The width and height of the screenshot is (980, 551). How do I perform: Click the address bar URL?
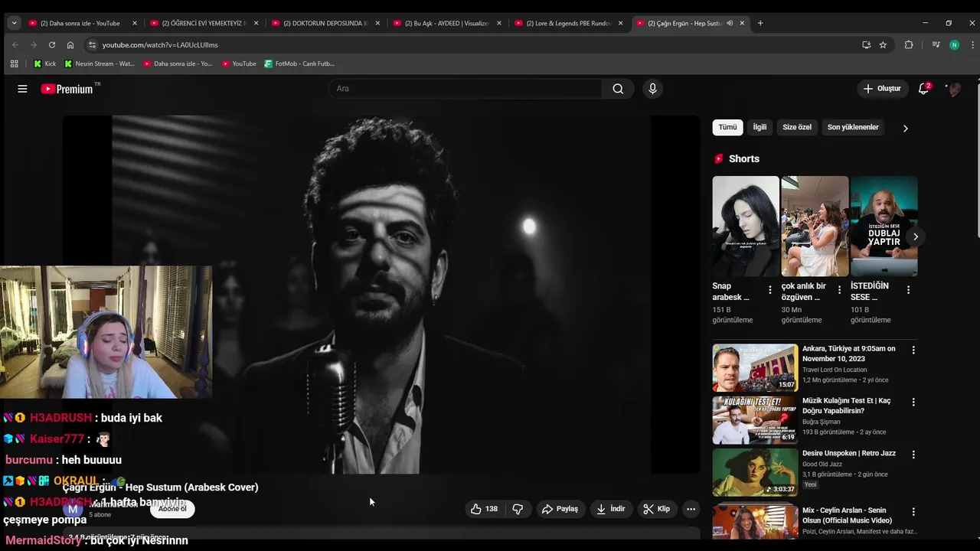point(160,45)
